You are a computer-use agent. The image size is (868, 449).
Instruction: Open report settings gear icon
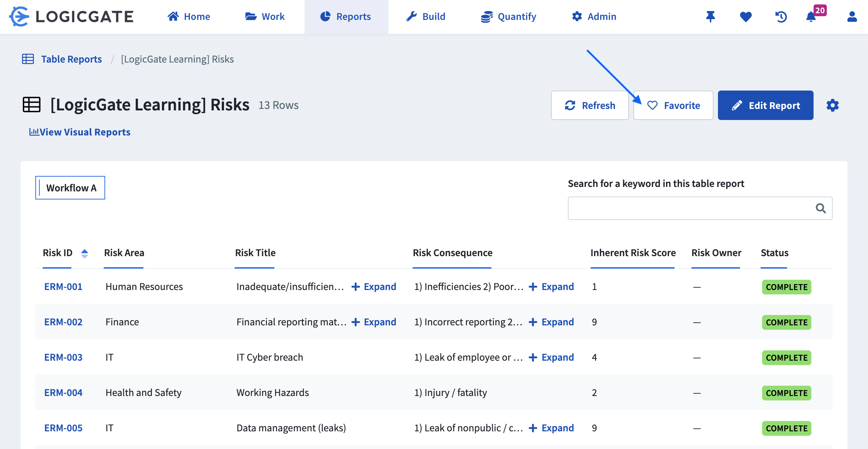coord(833,105)
